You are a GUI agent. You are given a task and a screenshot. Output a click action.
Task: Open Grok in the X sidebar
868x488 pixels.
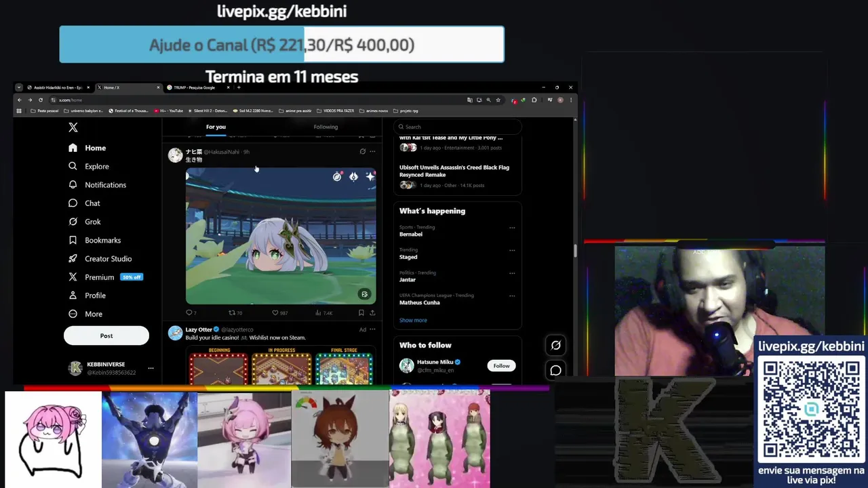(85, 222)
